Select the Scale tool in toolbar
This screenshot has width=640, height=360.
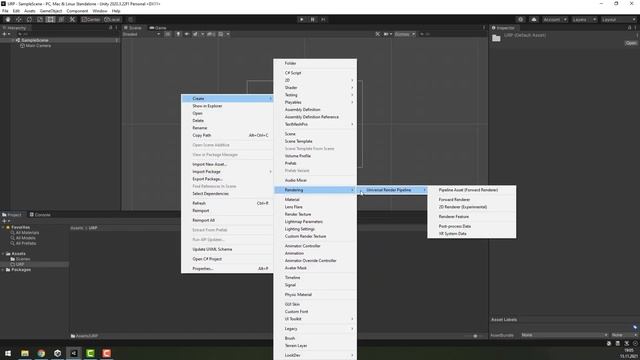click(x=40, y=20)
